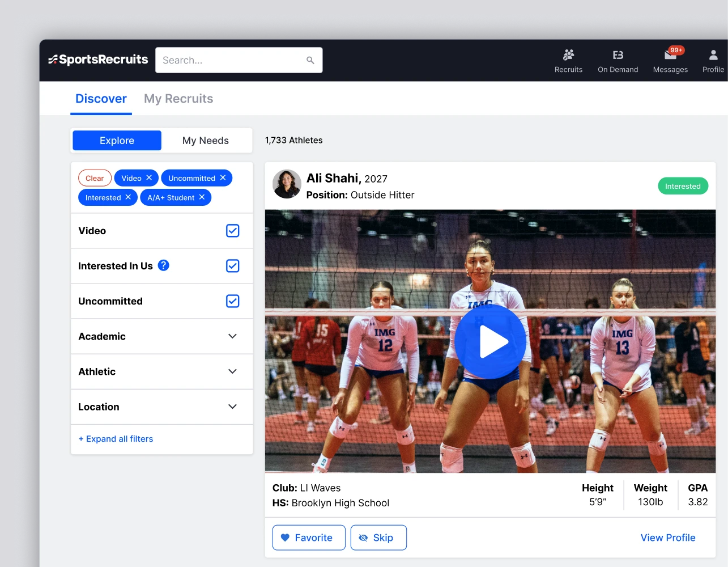
Task: Click the Club: LI Waves text
Action: [x=306, y=488]
